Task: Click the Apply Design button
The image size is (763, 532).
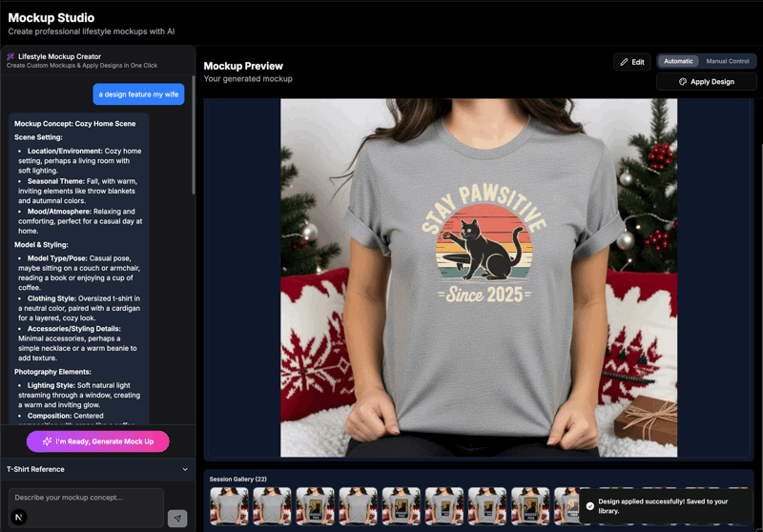Action: pos(707,82)
